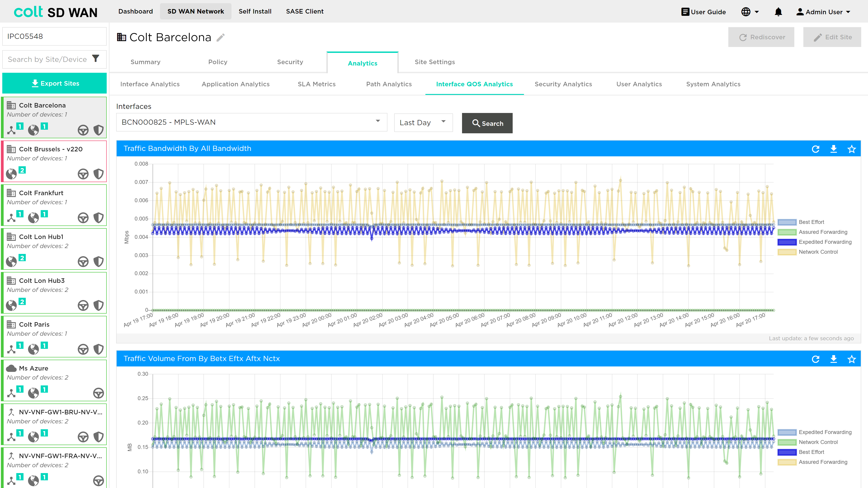Click the steering wheel icon on Ms Azure card
The height and width of the screenshot is (488, 868).
(x=98, y=393)
